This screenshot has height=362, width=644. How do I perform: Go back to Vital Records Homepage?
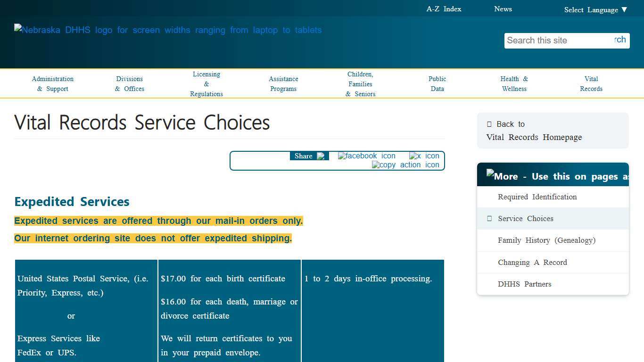tap(534, 137)
